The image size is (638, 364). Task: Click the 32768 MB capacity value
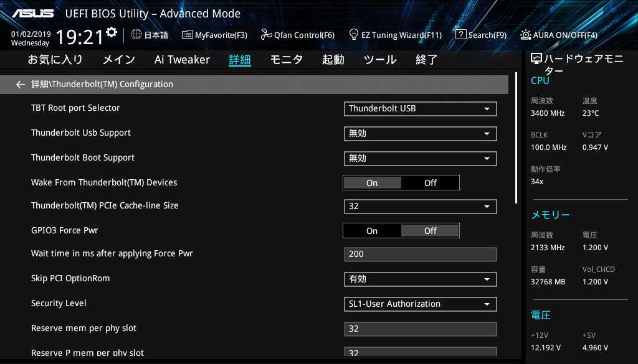tap(548, 281)
